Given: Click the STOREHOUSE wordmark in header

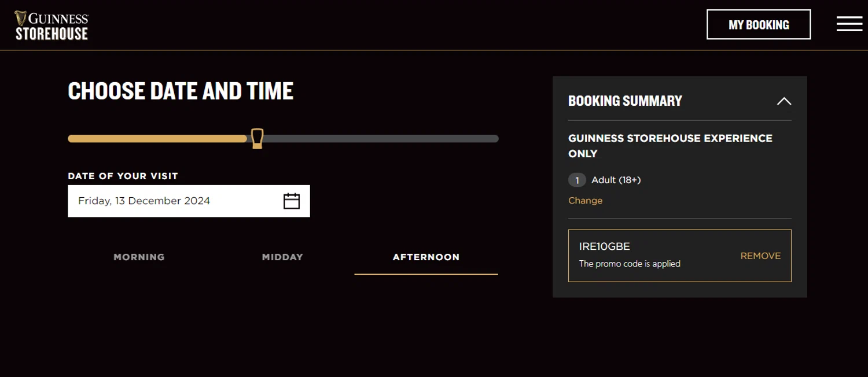Looking at the screenshot, I should pos(52,34).
